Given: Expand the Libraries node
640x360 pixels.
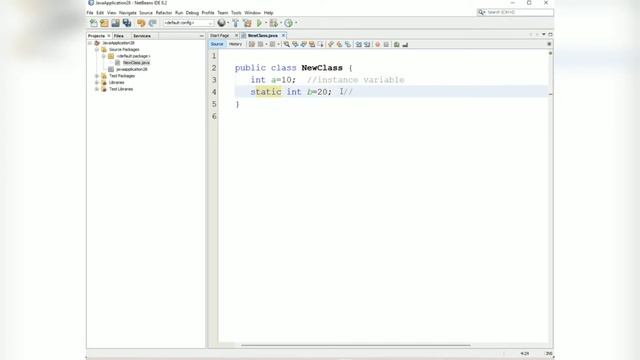Looking at the screenshot, I should pyautogui.click(x=97, y=82).
